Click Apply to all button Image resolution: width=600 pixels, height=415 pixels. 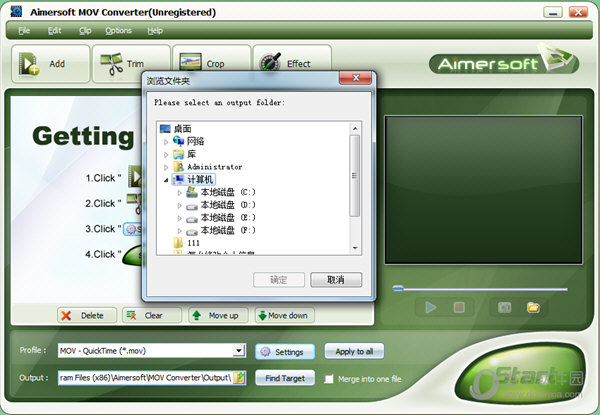354,352
